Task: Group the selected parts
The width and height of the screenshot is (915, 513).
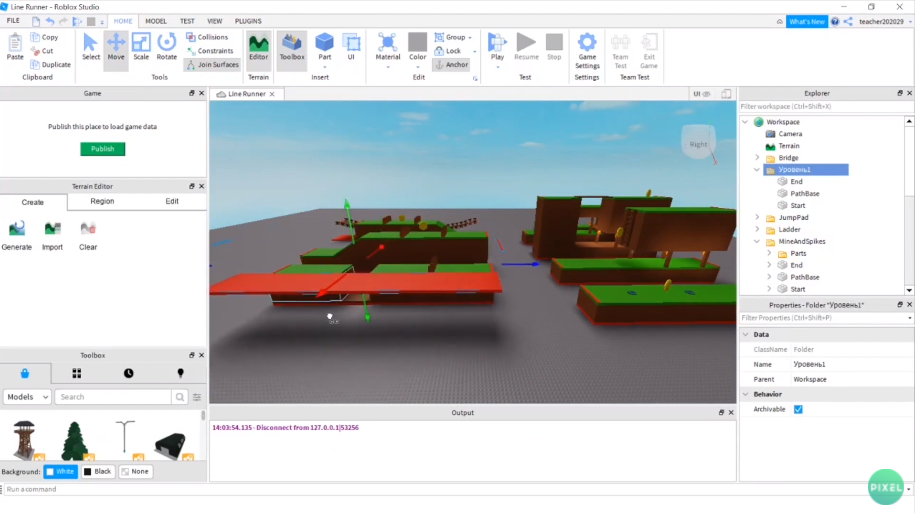Action: coord(451,37)
